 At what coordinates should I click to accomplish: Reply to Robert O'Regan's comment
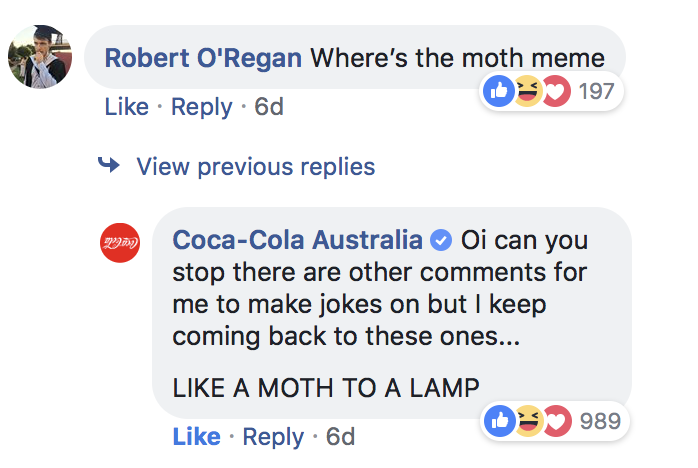click(x=201, y=106)
